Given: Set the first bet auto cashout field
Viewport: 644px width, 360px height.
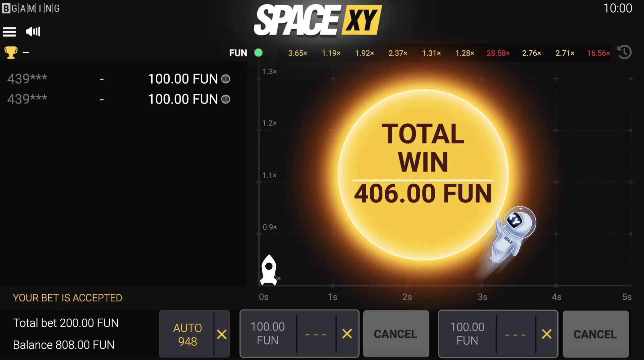Looking at the screenshot, I should click(x=316, y=334).
